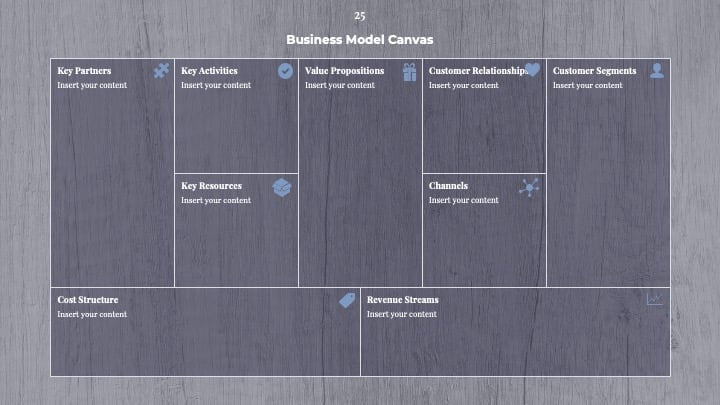Click the network nodes icon in Channels

click(529, 187)
